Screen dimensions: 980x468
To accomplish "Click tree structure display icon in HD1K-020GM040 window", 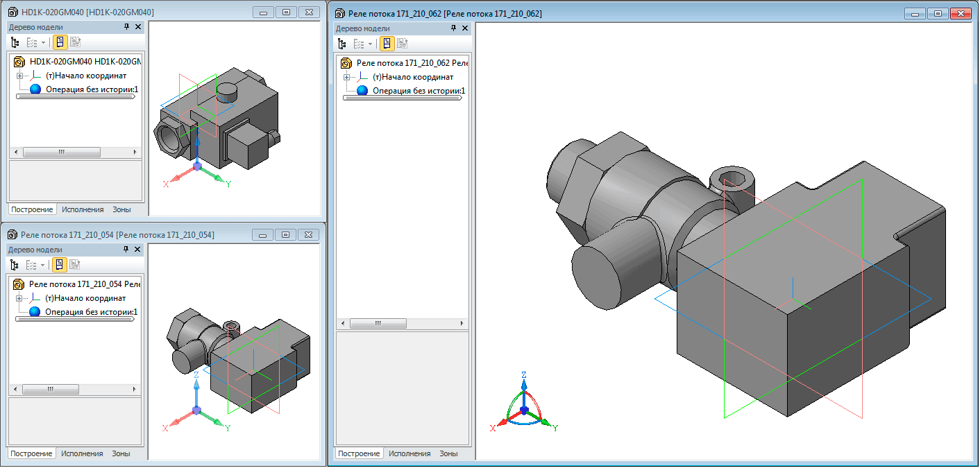I will pyautogui.click(x=15, y=42).
